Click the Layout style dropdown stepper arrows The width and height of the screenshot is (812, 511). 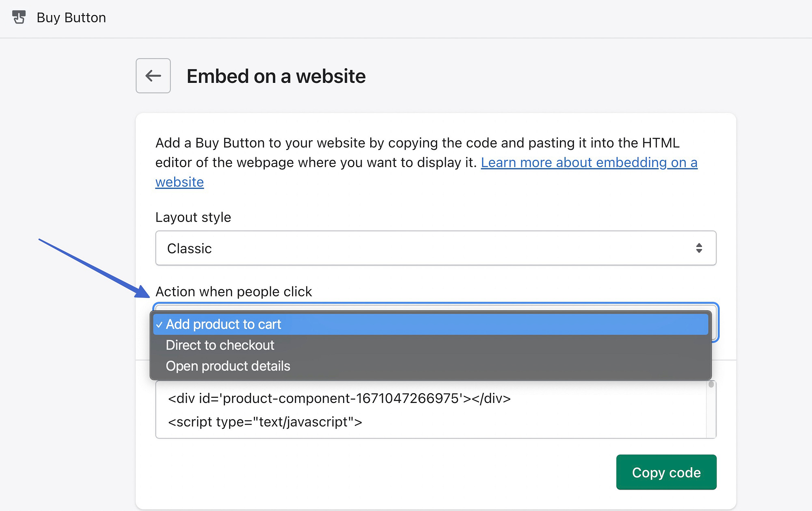[x=700, y=248]
